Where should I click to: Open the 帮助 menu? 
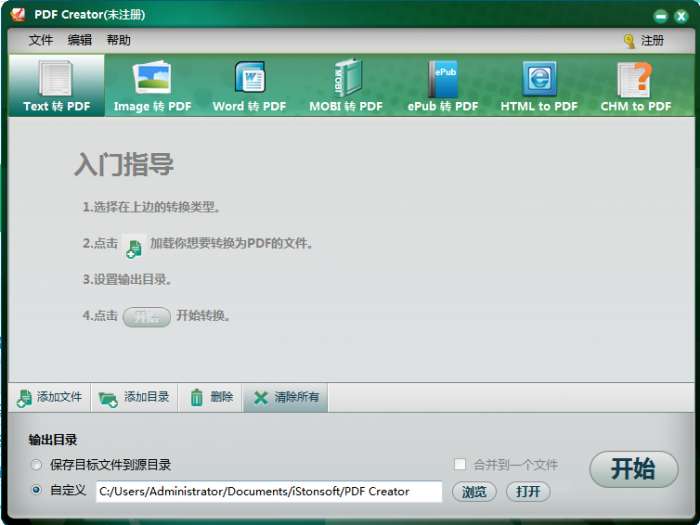[x=118, y=40]
